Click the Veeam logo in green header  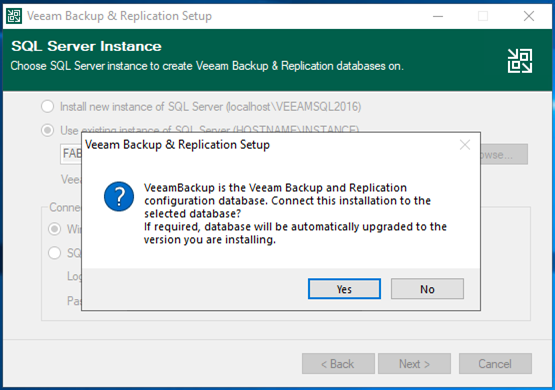[x=520, y=61]
